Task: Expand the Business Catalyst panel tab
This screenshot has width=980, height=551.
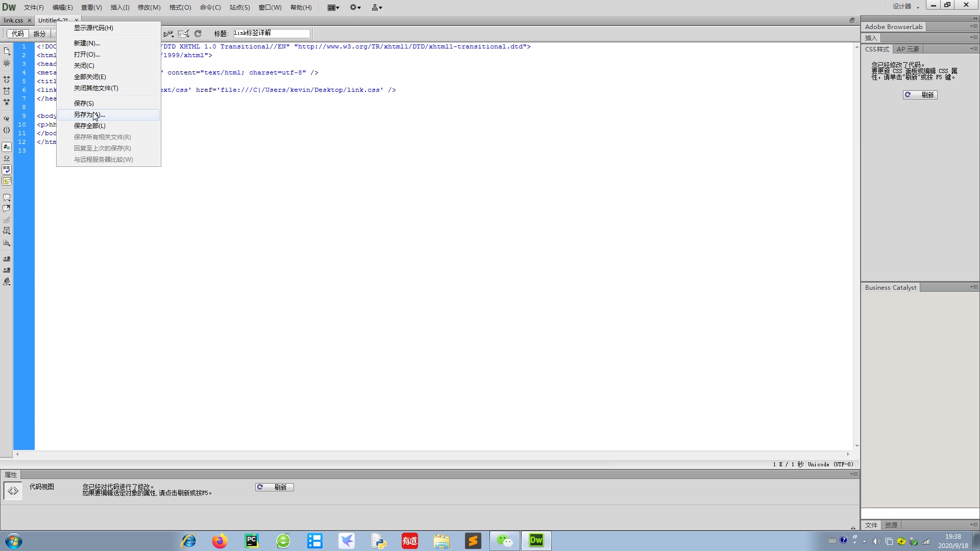Action: pyautogui.click(x=891, y=288)
